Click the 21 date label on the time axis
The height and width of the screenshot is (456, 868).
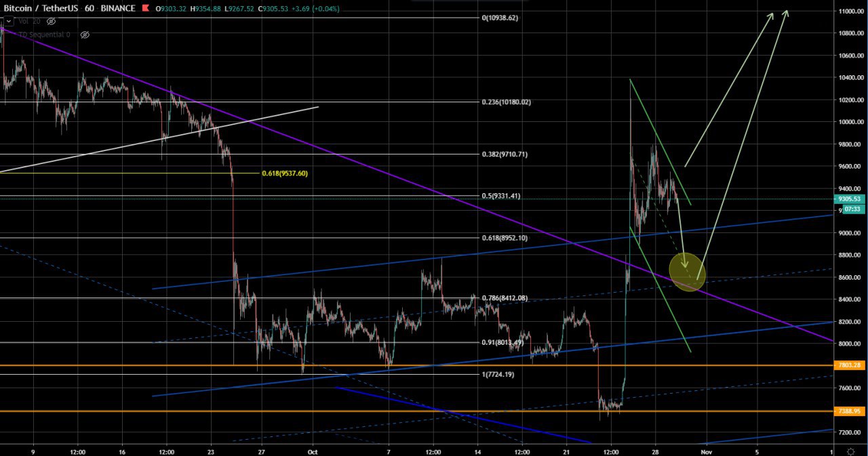pos(567,451)
